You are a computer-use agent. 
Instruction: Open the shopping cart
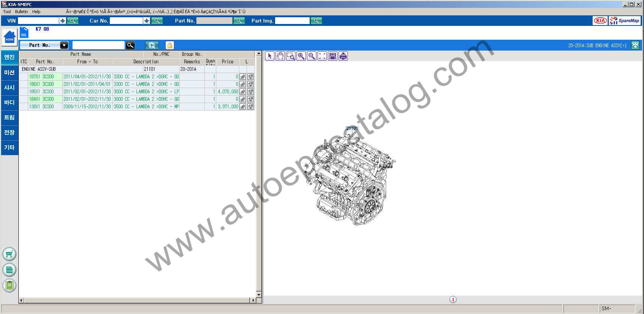pyautogui.click(x=9, y=254)
